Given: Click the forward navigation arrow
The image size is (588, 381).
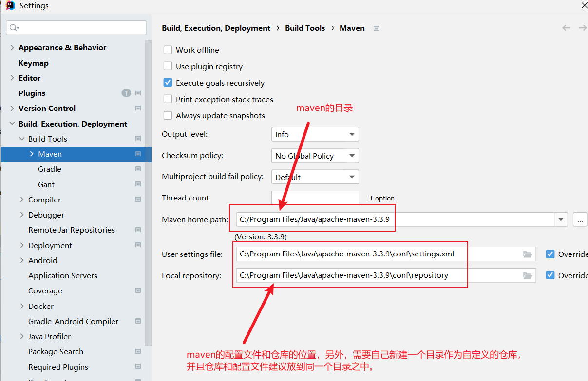Looking at the screenshot, I should tap(583, 28).
